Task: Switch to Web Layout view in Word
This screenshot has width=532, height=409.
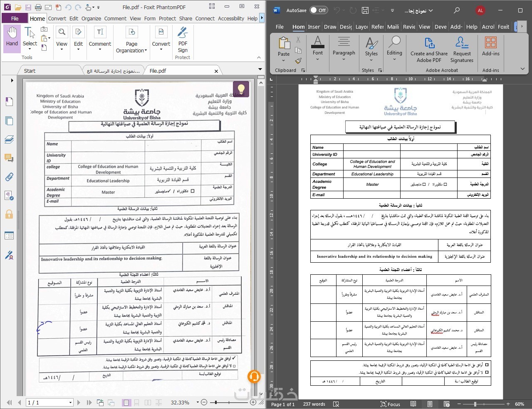Action: (x=446, y=404)
